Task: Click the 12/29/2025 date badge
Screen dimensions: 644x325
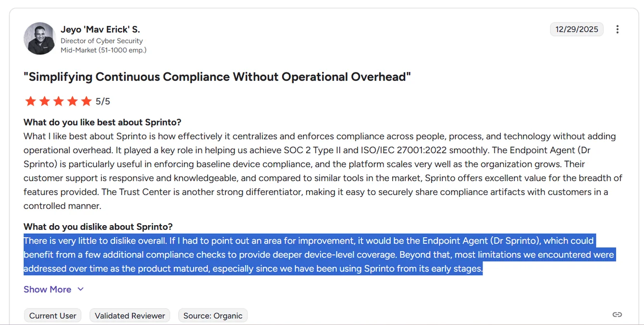Action: click(577, 29)
